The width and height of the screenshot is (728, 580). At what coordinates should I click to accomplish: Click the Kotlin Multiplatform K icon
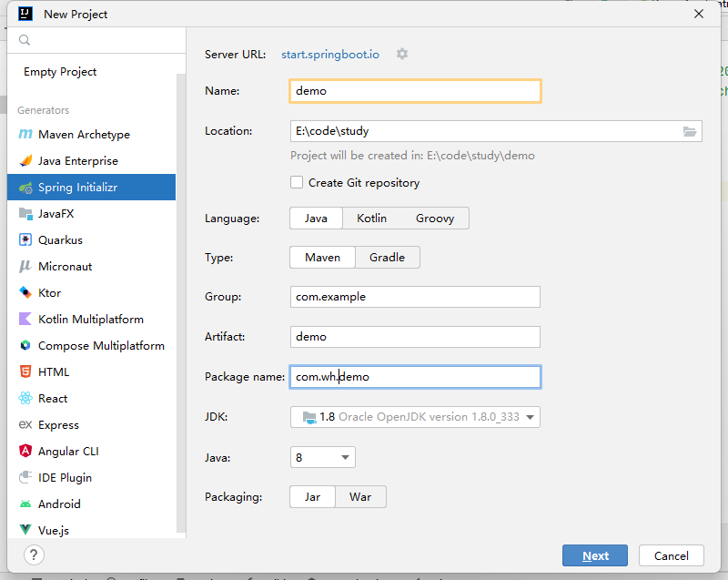click(x=25, y=319)
